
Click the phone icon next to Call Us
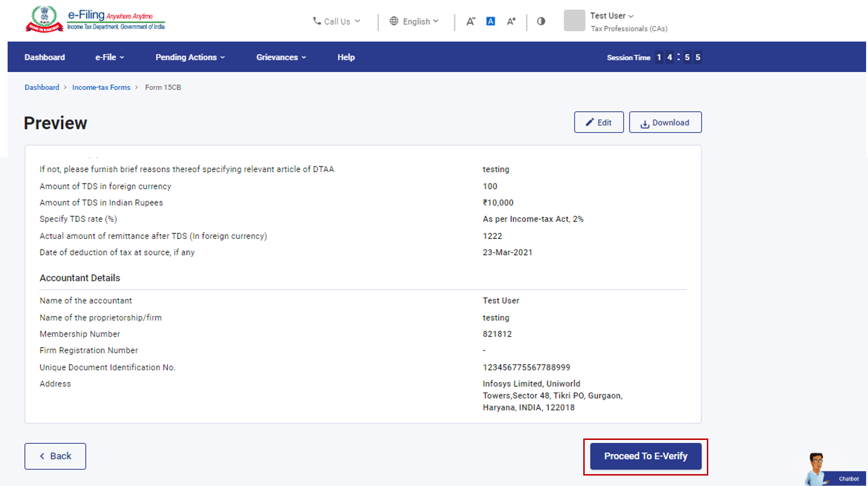317,21
